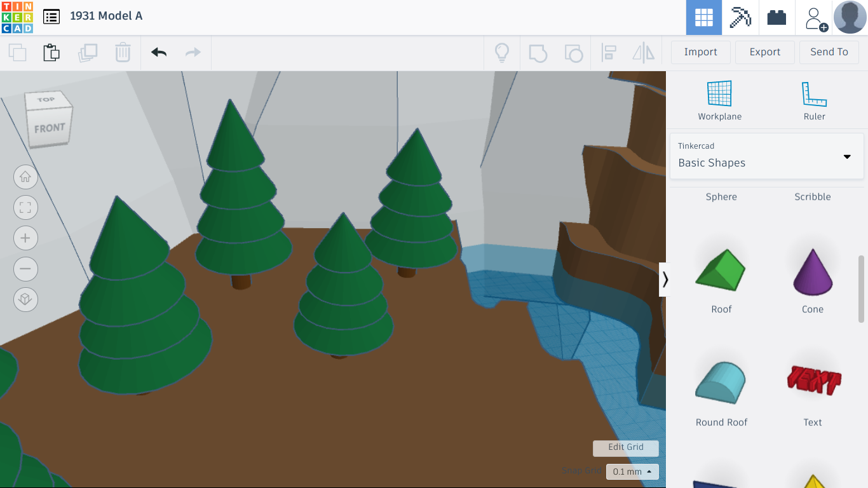Viewport: 868px width, 488px height.
Task: Collapse the shapes panel arrow
Action: point(665,280)
